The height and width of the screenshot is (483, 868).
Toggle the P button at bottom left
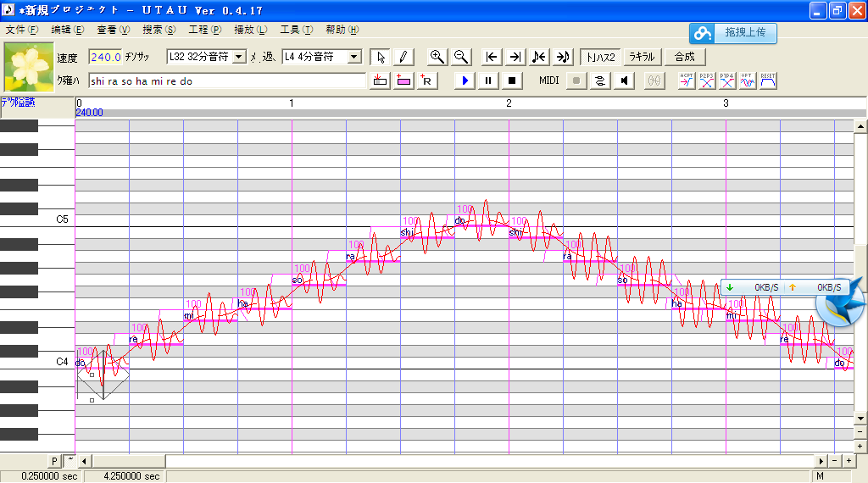click(x=54, y=461)
